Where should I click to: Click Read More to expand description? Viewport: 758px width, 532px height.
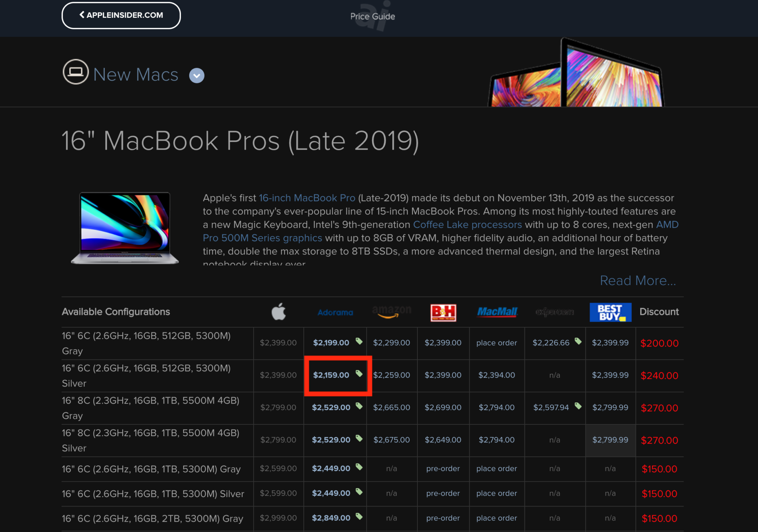(638, 281)
